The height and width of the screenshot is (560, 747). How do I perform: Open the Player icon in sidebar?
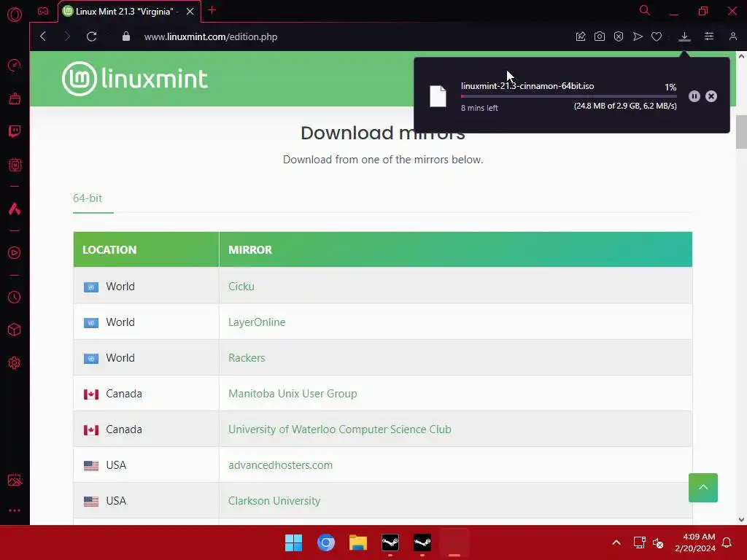coord(15,253)
